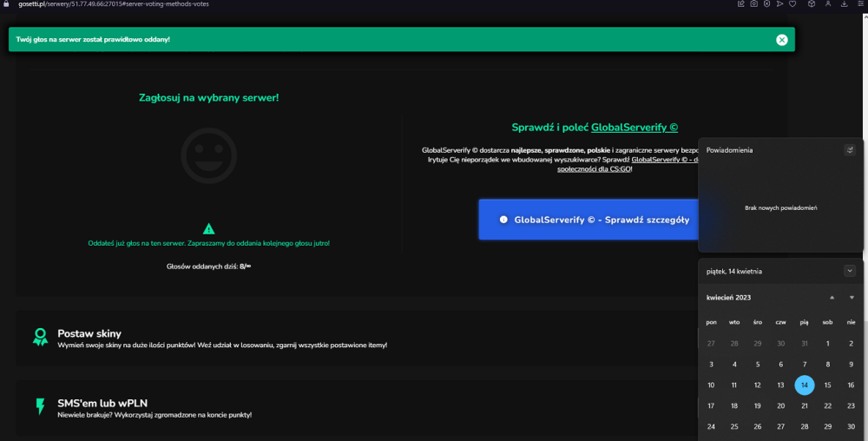
Task: Click the address bar URL
Action: tap(114, 3)
